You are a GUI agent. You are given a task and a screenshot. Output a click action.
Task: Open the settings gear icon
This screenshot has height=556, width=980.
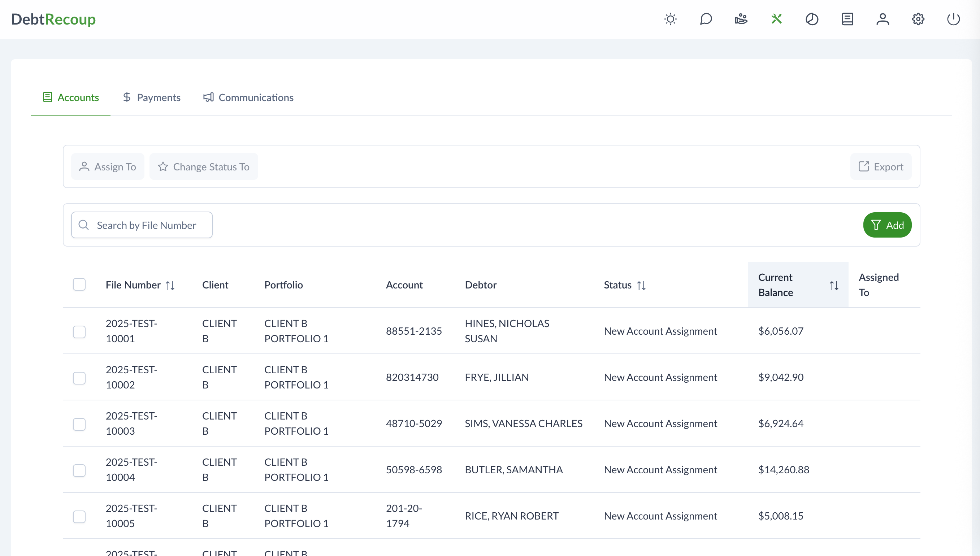coord(918,19)
